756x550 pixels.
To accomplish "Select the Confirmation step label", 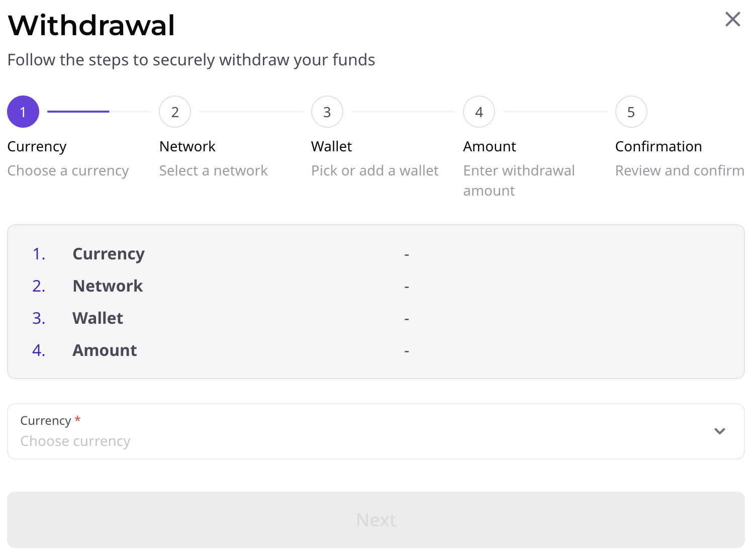I will tap(658, 147).
